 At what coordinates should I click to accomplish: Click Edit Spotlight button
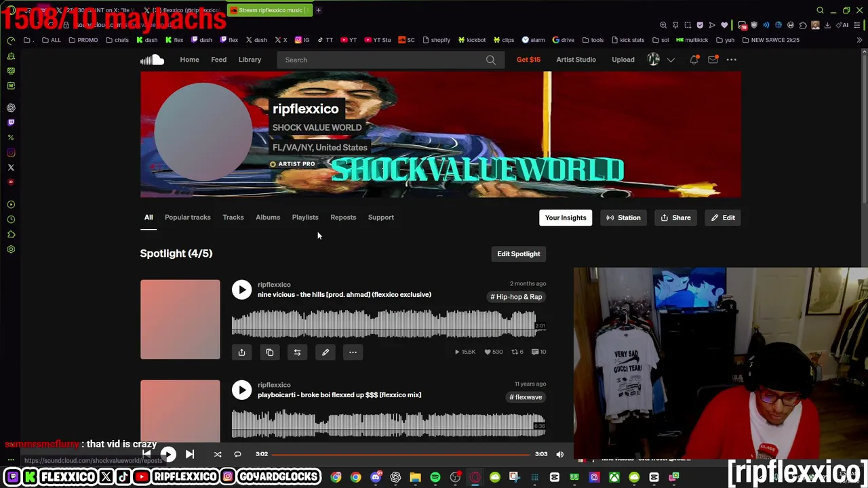(x=519, y=253)
